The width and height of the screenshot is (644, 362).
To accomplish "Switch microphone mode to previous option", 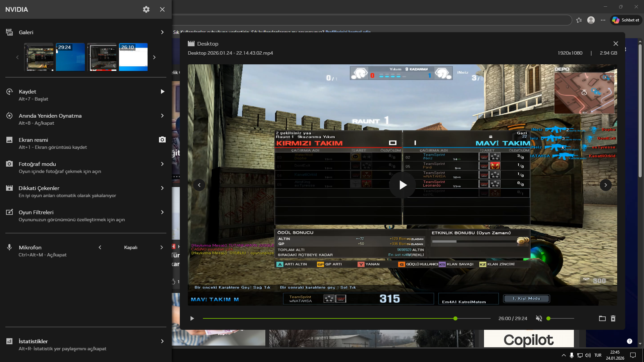I will (x=100, y=247).
